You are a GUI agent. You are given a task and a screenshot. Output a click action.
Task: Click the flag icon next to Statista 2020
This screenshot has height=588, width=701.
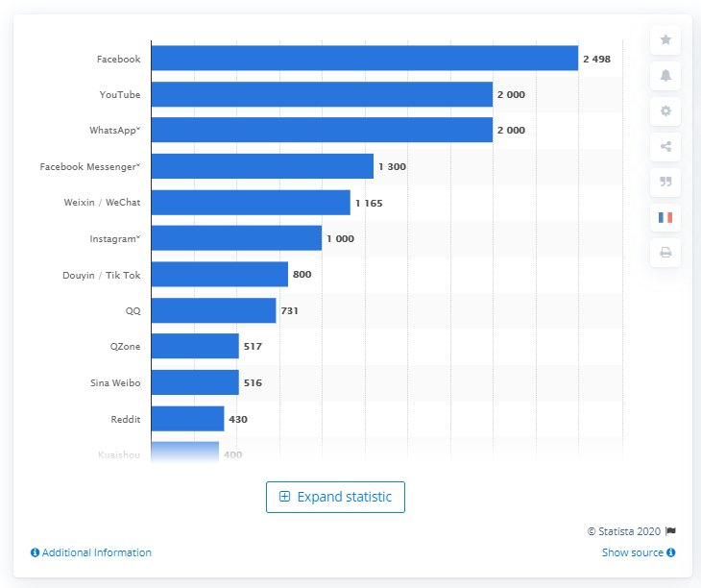click(670, 531)
